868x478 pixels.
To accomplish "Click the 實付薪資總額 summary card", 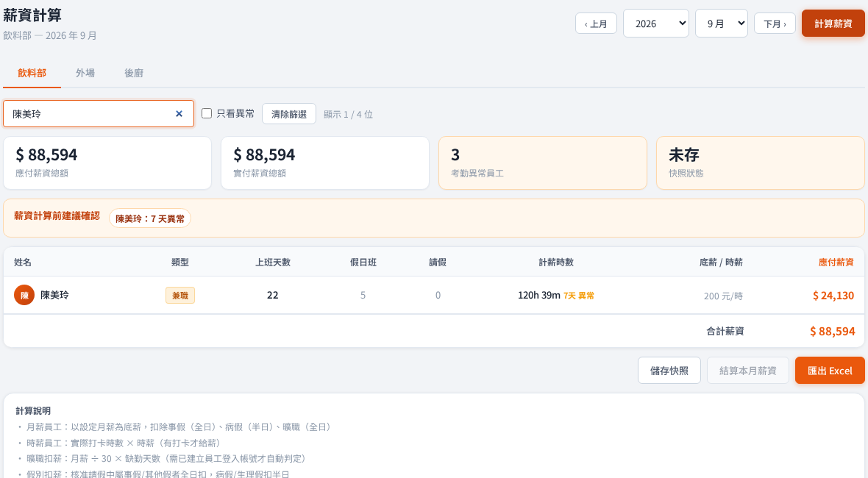I will [x=325, y=163].
